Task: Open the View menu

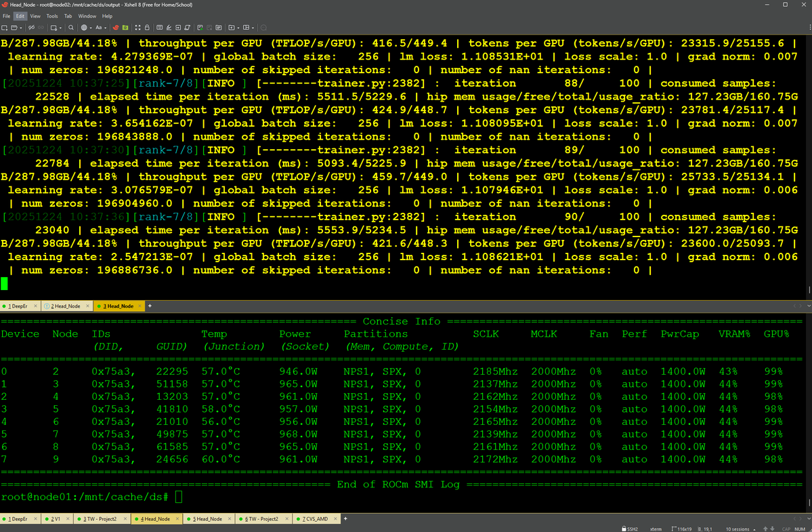Action: (x=35, y=16)
